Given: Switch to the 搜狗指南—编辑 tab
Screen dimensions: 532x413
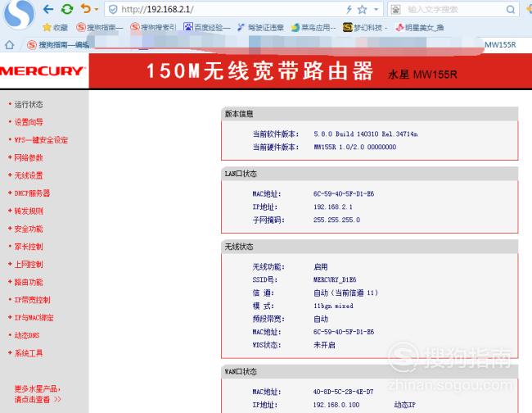Looking at the screenshot, I should pos(58,44).
